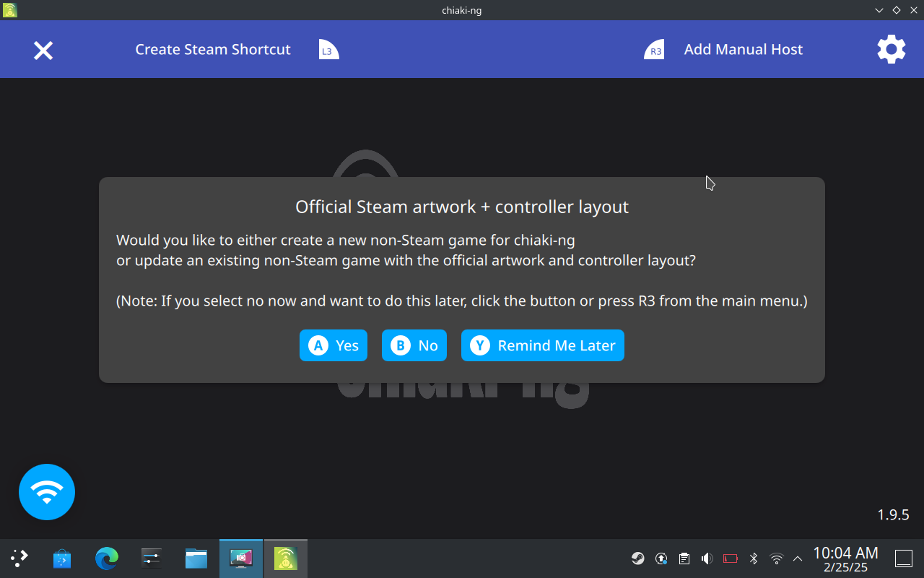Screen dimensions: 924x578
Task: Launch Microsoft Edge from the taskbar
Action: pos(107,558)
